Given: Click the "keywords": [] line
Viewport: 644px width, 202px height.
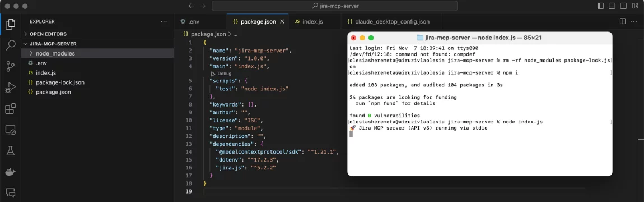Looking at the screenshot, I should (234, 104).
